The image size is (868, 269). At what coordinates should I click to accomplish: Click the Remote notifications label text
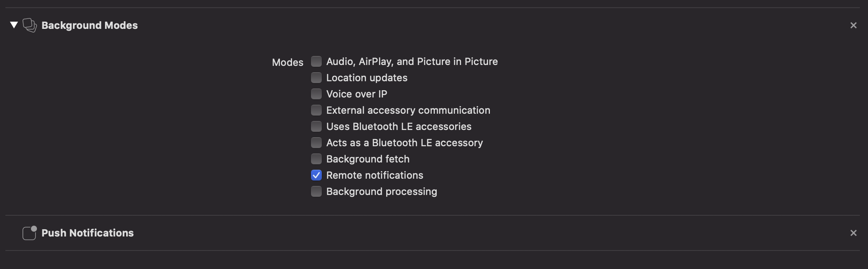[375, 175]
